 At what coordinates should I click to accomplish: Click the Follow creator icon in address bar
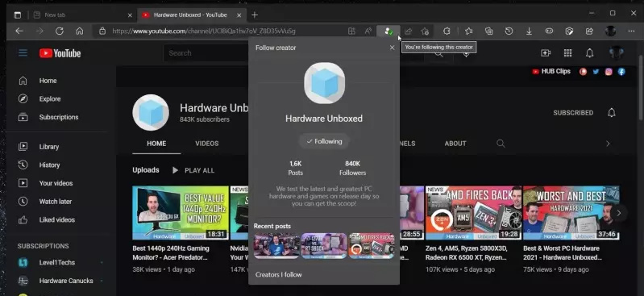coord(388,31)
